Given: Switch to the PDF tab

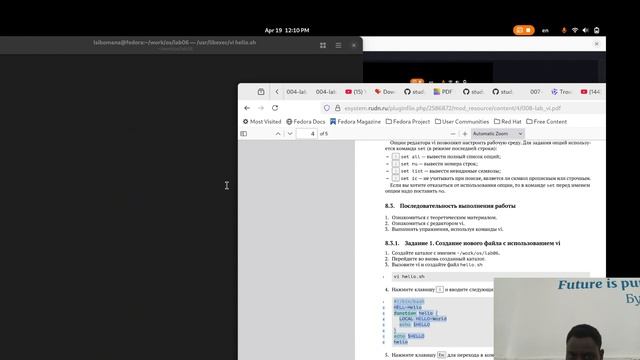Looking at the screenshot, I should click(443, 92).
